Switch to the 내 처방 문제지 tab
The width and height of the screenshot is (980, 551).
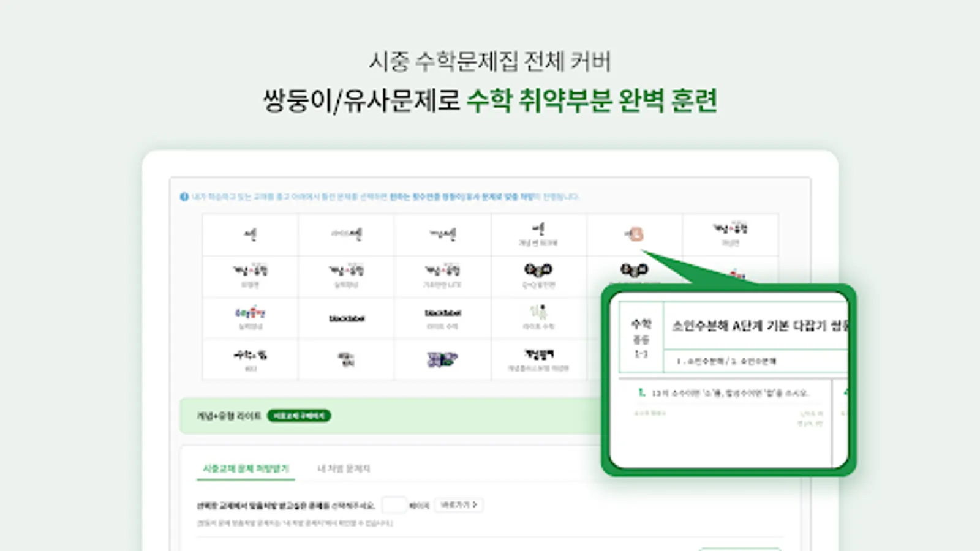click(x=344, y=468)
